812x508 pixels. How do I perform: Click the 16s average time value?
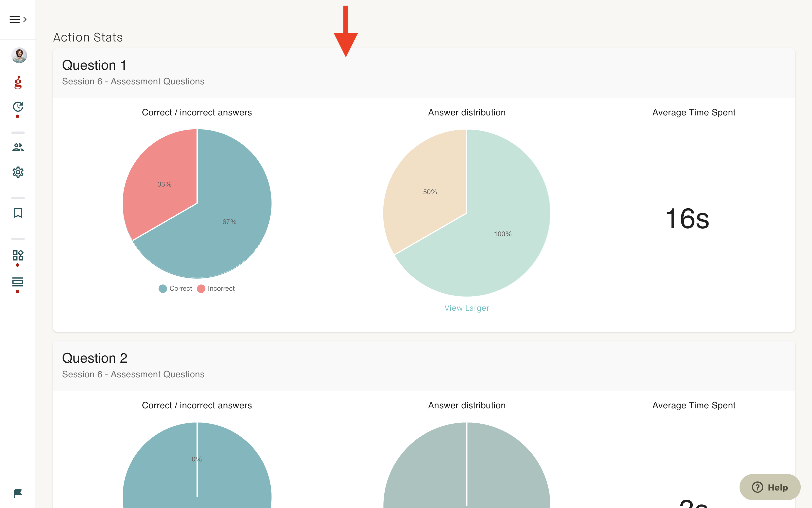tap(687, 219)
